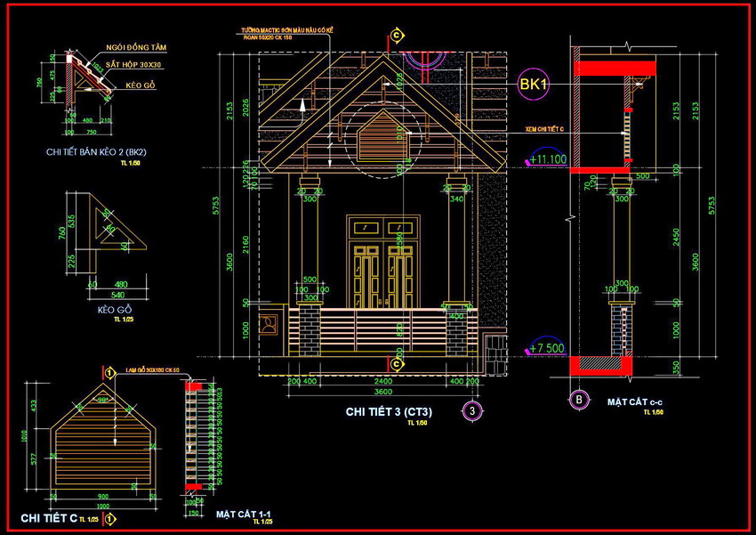The height and width of the screenshot is (535, 756).
Task: Click the MẶT CẮT 1-1 title label
Action: coord(242,515)
